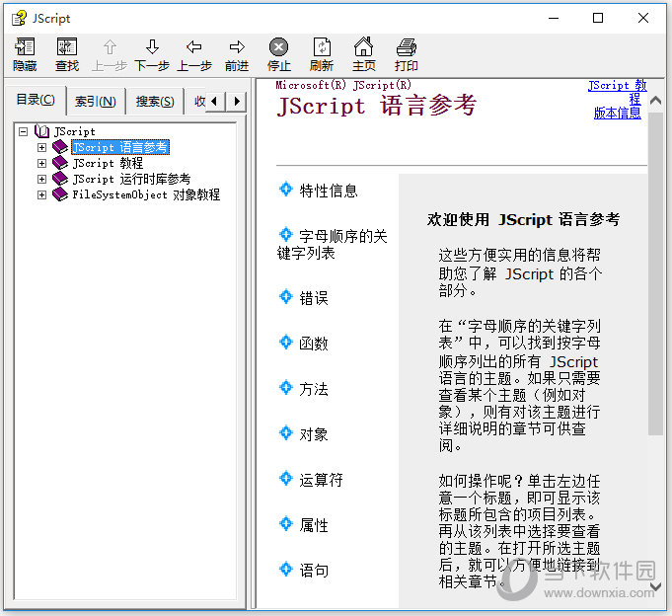Click purple book icon of JScript 教程
Viewport: 672px width, 616px height.
click(60, 163)
